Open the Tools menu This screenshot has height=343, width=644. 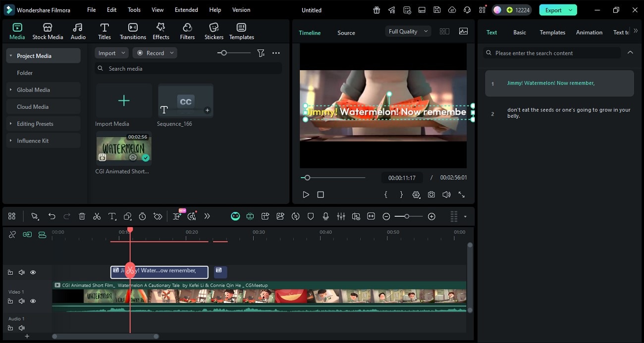coord(134,10)
